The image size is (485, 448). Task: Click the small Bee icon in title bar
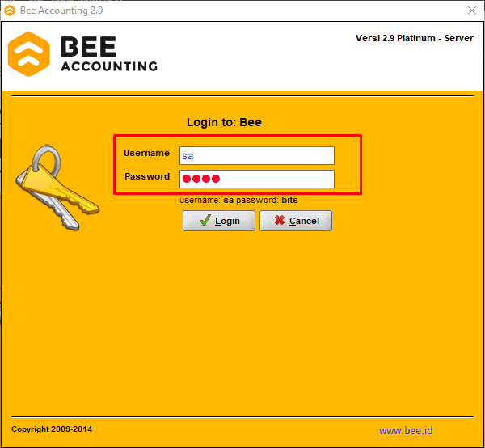click(10, 11)
